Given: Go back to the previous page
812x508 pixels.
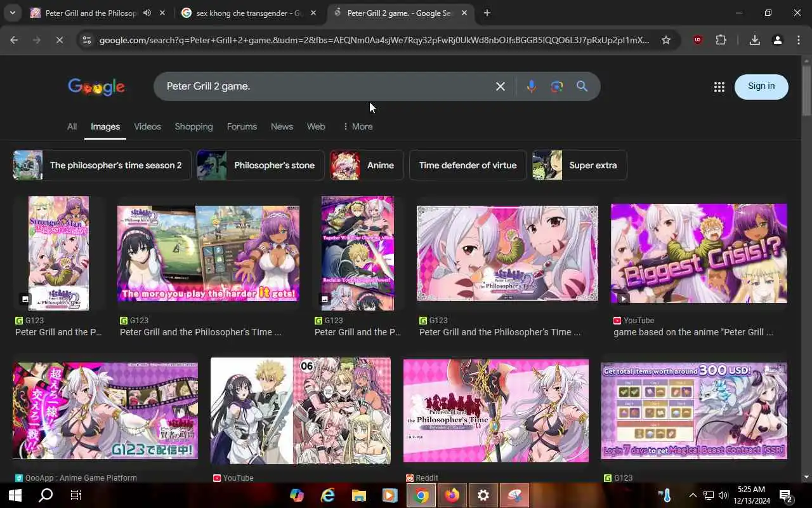Looking at the screenshot, I should (x=14, y=40).
